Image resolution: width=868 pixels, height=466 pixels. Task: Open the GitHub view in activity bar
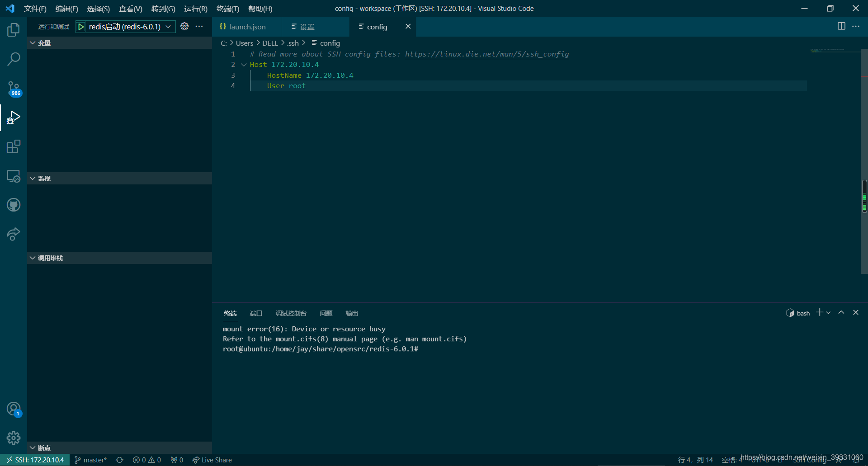(14, 205)
